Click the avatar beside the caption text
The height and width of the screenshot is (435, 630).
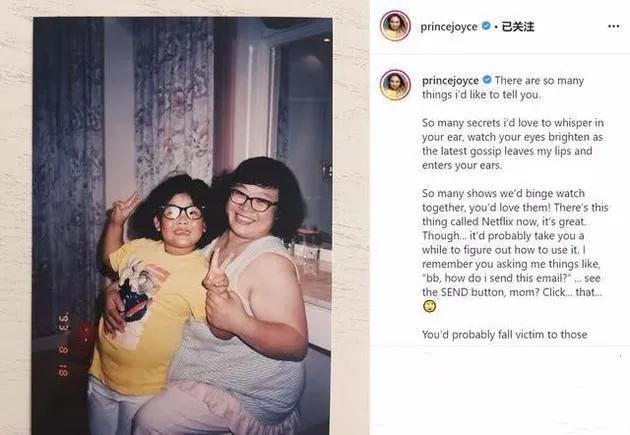[395, 85]
